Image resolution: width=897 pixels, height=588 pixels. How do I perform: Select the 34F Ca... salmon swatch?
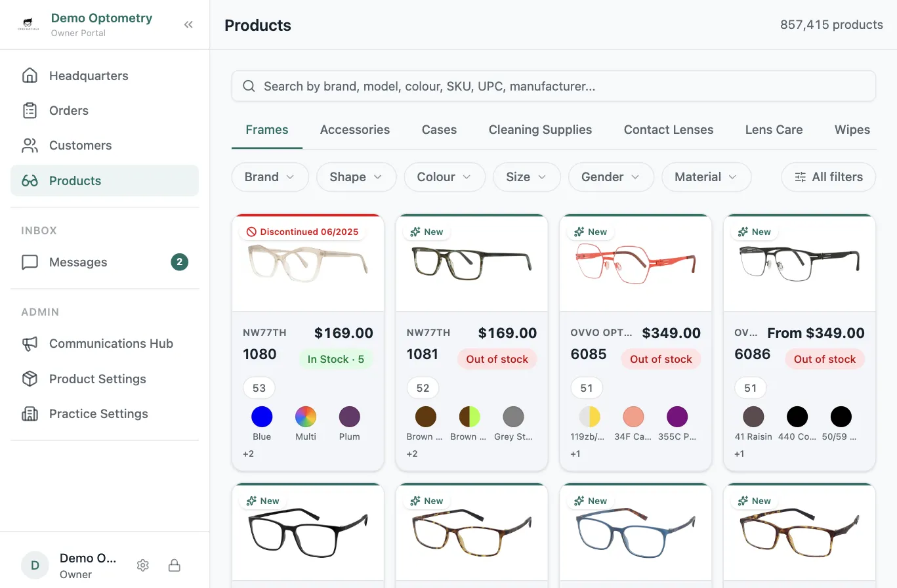point(633,416)
